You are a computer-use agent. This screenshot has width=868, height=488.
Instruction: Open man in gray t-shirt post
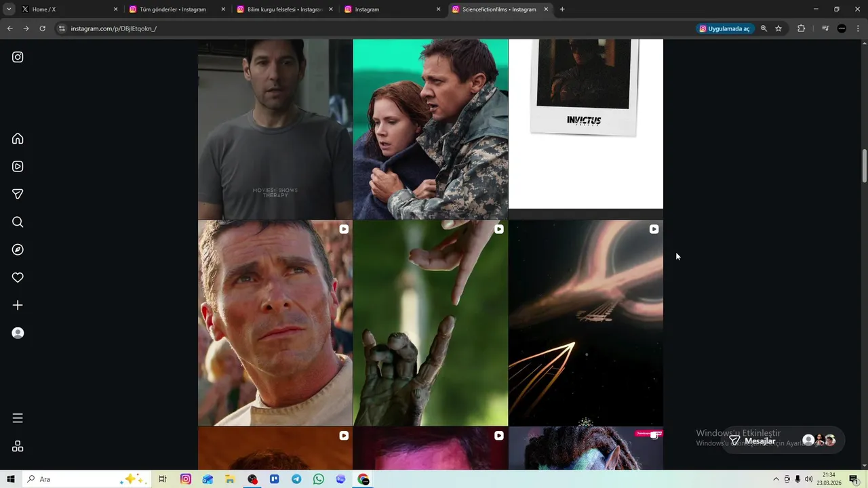275,129
